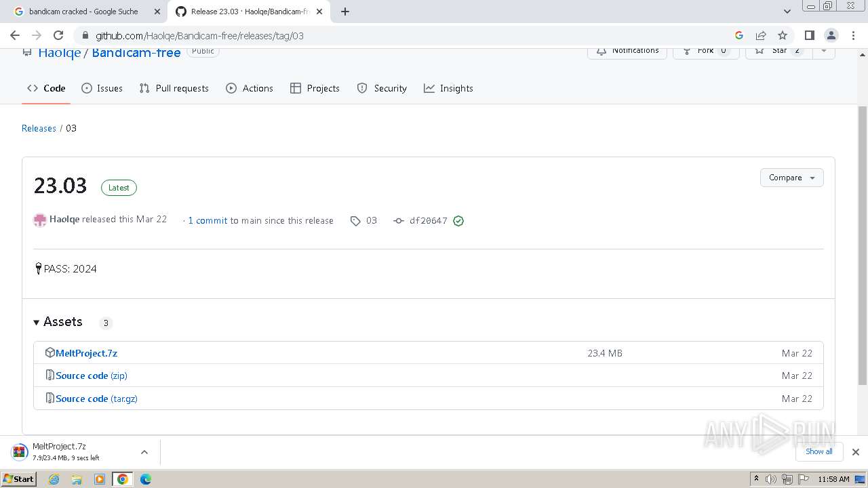This screenshot has height=488, width=868.
Task: Open the share page icon in address bar
Action: tap(761, 35)
